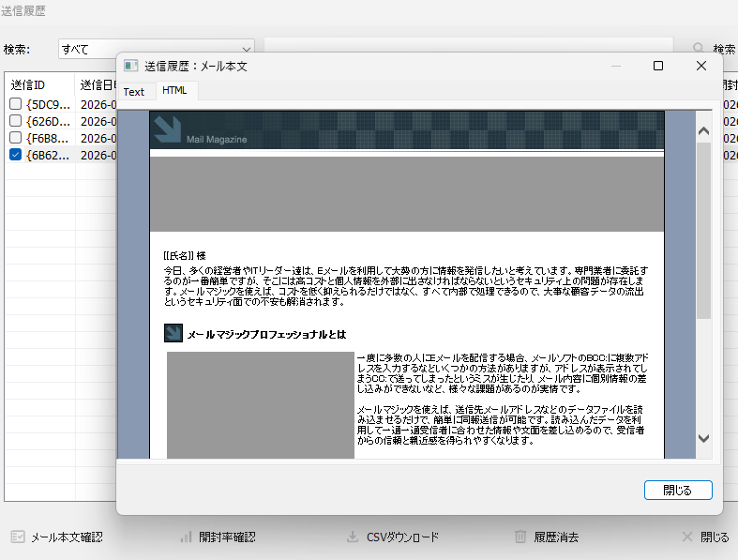The height and width of the screenshot is (560, 738).
Task: Click 閉じる in history window bottom toolbar
Action: coord(705,537)
